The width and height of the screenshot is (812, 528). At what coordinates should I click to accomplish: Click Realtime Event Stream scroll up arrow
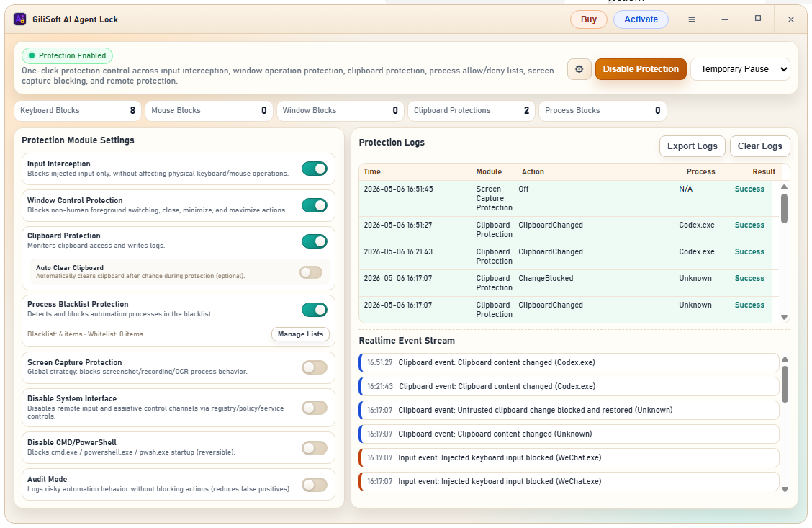click(x=785, y=359)
